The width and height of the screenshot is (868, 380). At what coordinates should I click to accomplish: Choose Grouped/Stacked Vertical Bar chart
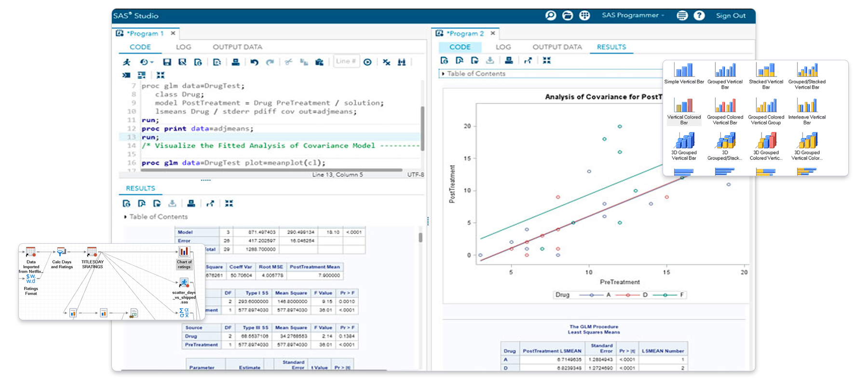click(x=807, y=76)
